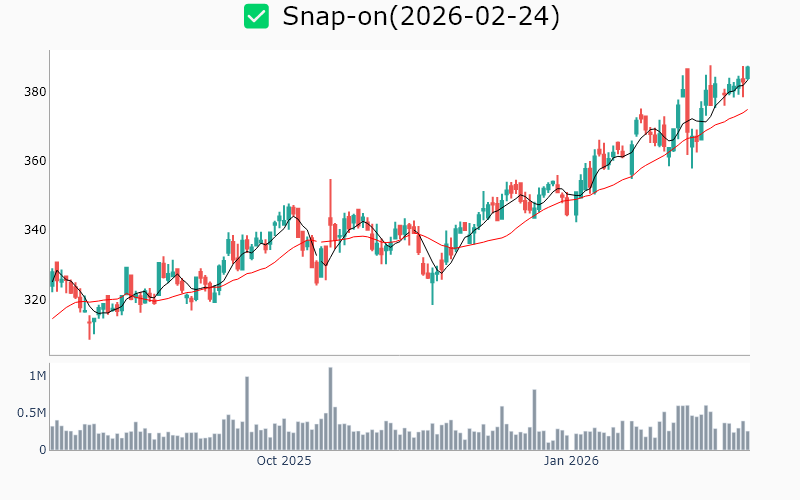The image size is (800, 500).
Task: Click the rightmost bar in the volume chart
Action: coord(747,440)
